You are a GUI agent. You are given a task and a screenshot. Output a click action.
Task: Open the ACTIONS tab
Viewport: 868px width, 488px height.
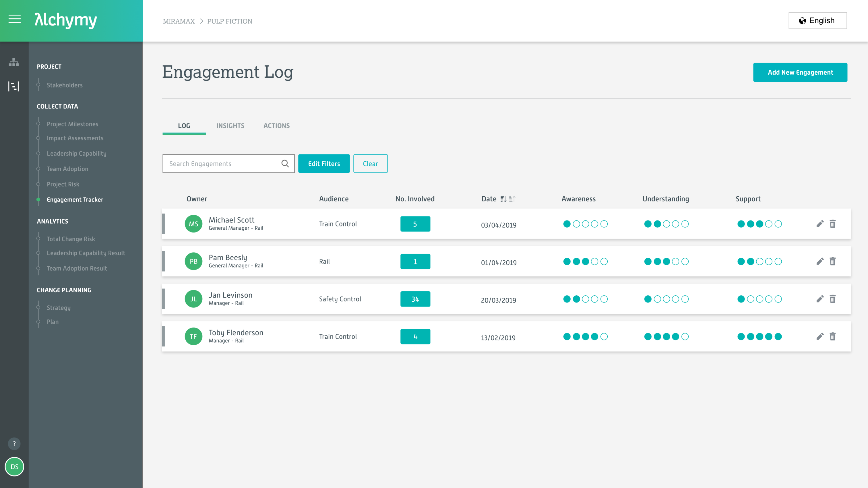pyautogui.click(x=276, y=125)
